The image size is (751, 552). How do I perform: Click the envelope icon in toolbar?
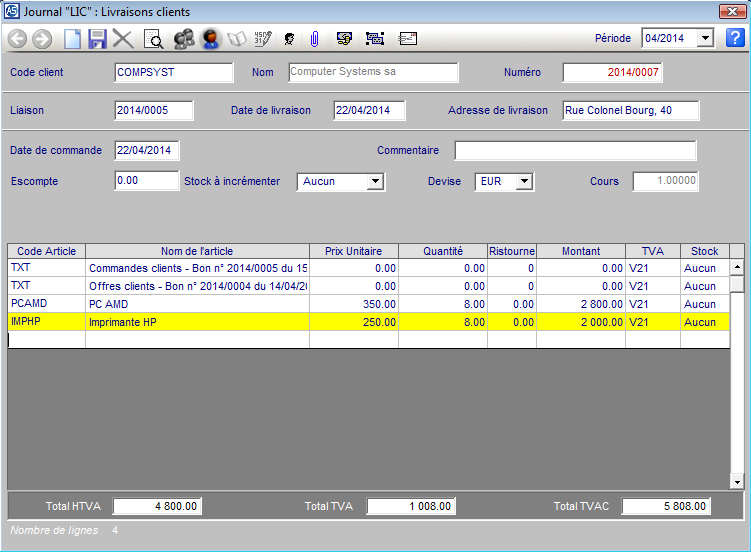408,39
